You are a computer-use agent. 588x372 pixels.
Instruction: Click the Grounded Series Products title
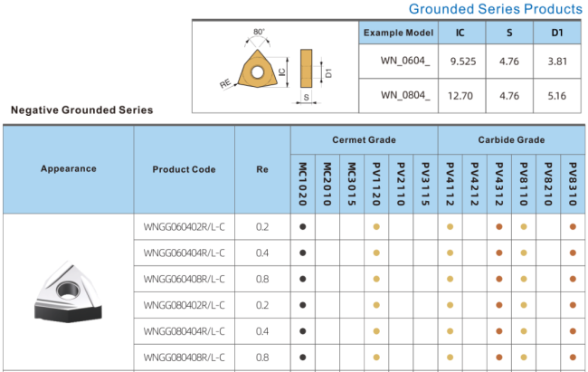496,9
